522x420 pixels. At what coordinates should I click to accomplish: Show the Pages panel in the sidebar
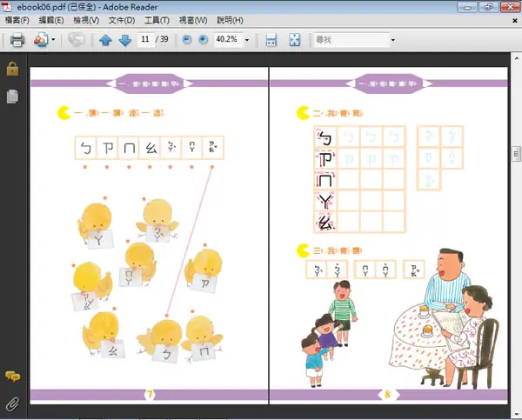point(12,97)
